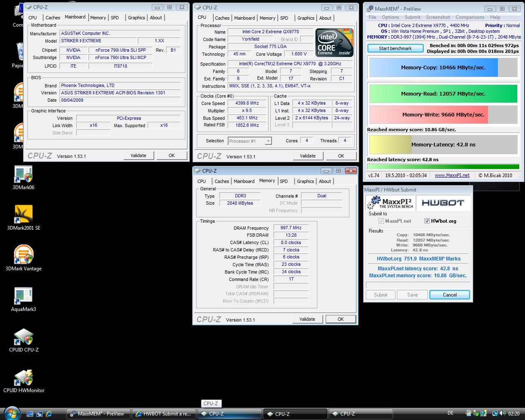Viewport: 525px width, 420px height.
Task: Open the Screenshot menu in MaxxMEM²
Action: pyautogui.click(x=438, y=17)
